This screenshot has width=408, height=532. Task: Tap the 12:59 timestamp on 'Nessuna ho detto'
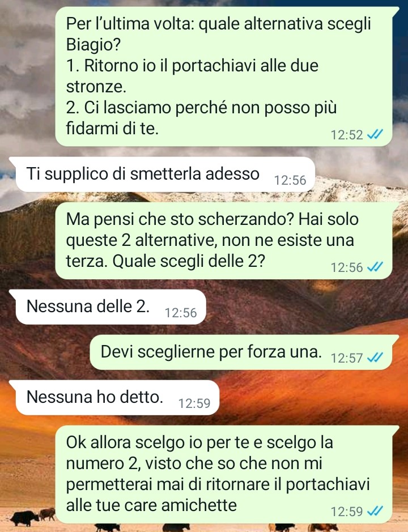point(194,403)
